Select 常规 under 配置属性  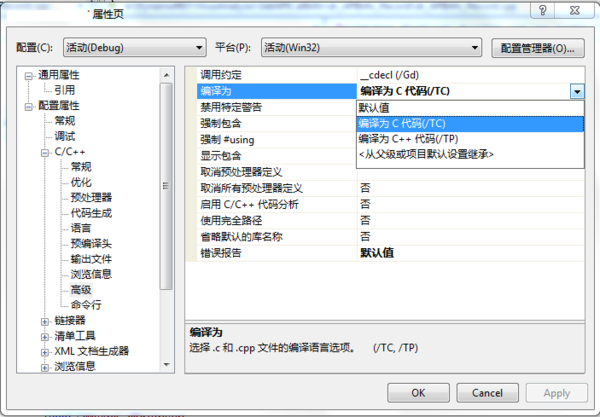click(65, 121)
